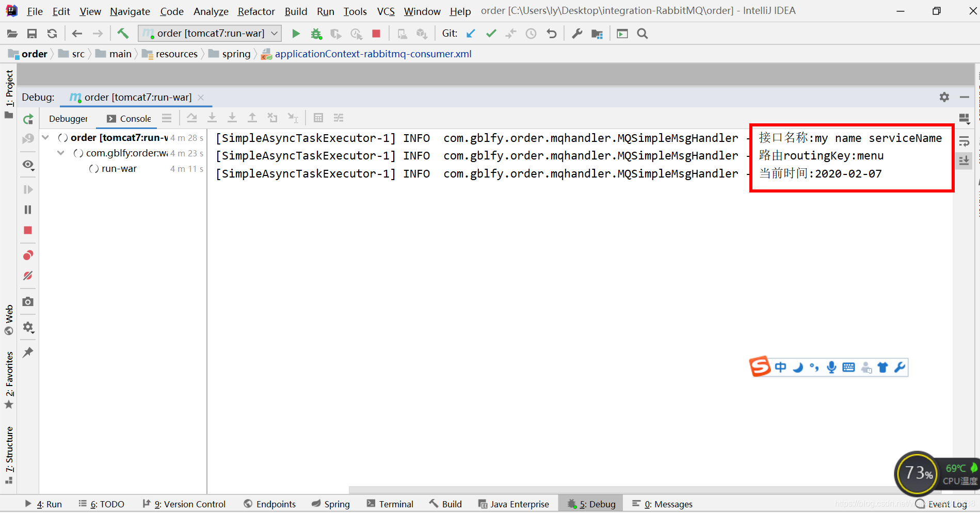980x513 pixels.
Task: Open debug settings gear dropdown in sidebar
Action: click(x=28, y=327)
